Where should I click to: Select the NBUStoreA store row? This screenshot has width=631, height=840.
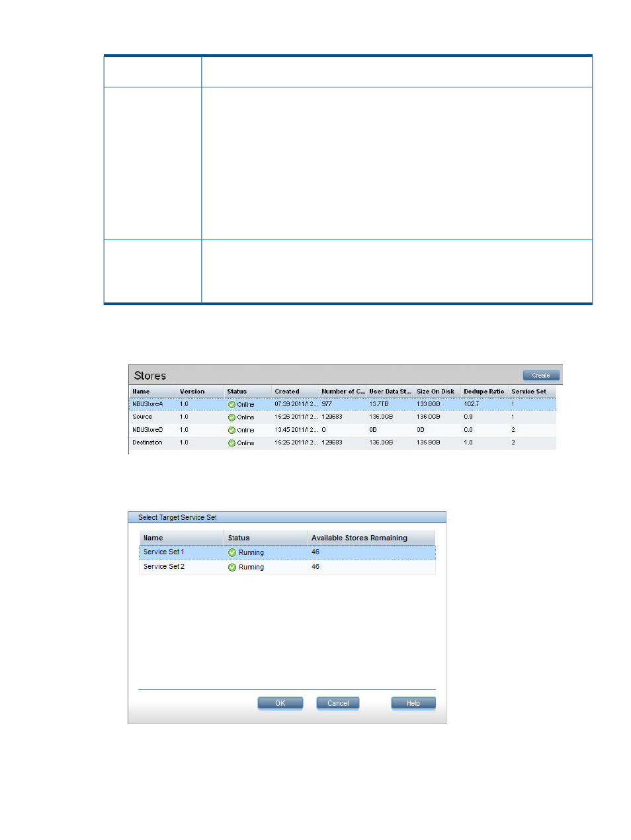click(343, 404)
